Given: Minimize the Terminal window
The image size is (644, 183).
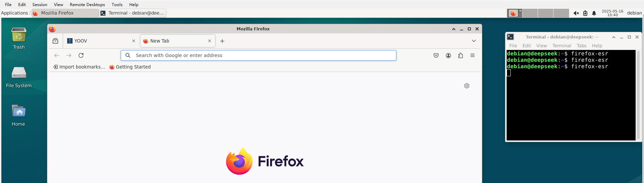Looking at the screenshot, I should [x=621, y=37].
